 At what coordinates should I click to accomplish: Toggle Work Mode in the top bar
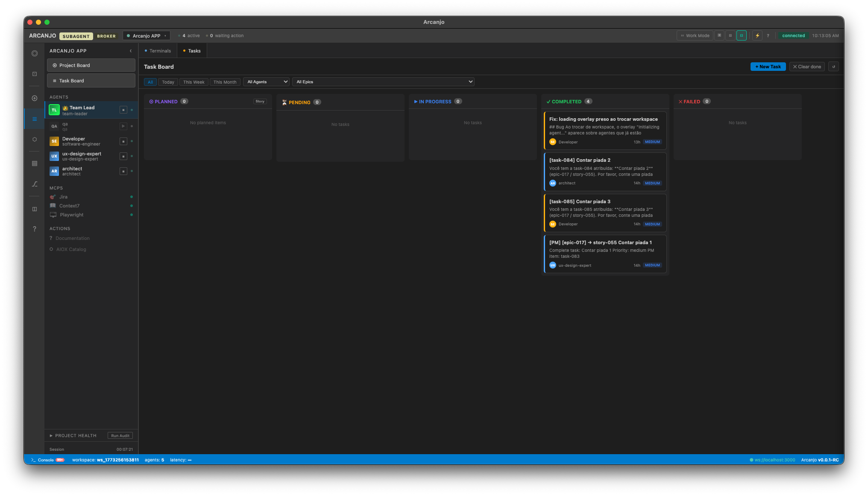pos(695,35)
